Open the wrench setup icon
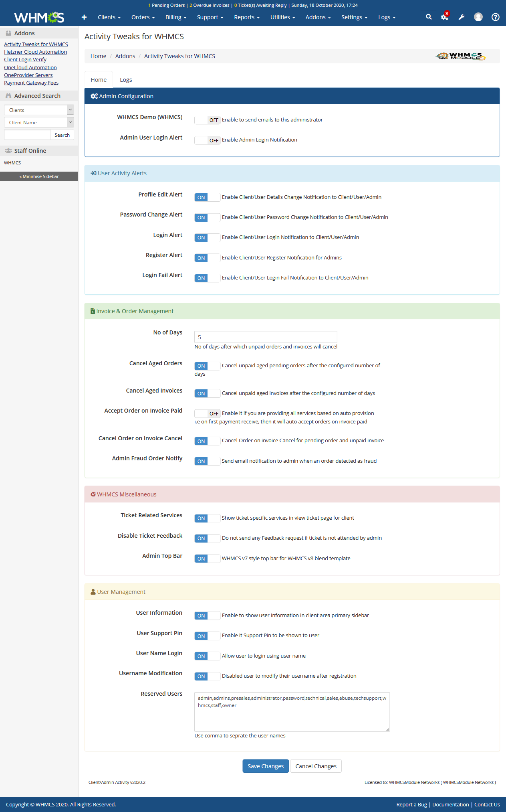This screenshot has width=506, height=812. click(x=462, y=17)
